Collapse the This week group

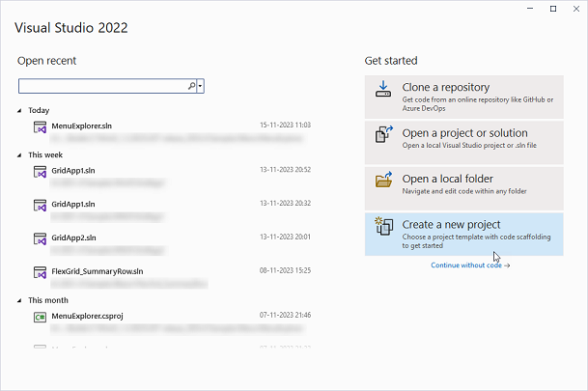pyautogui.click(x=20, y=154)
